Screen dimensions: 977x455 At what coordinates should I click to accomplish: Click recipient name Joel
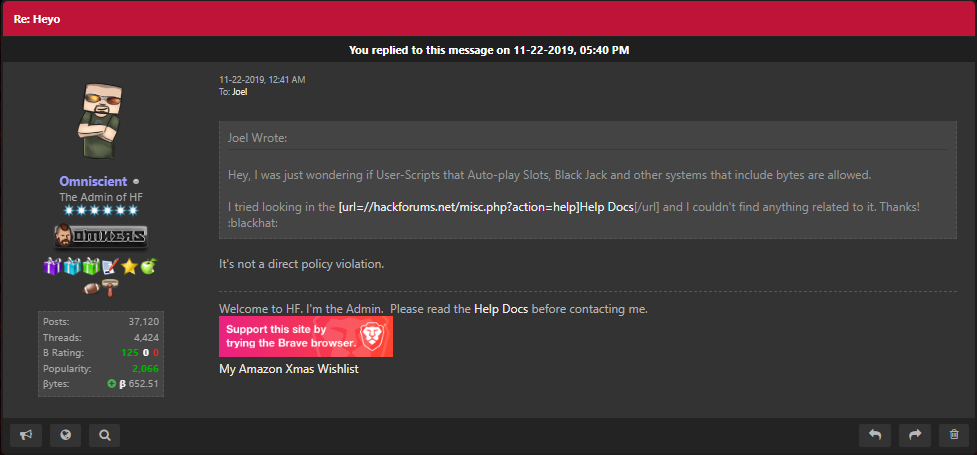pos(240,92)
